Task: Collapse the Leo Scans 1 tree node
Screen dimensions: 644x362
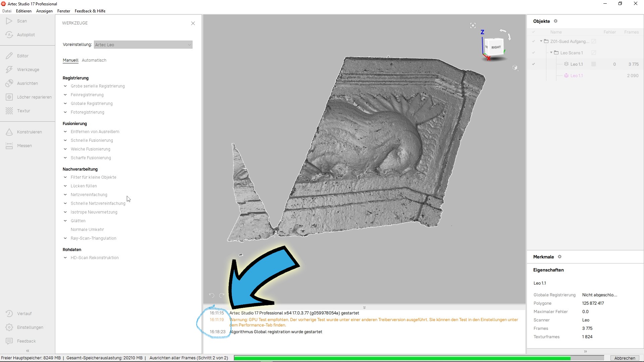Action: coord(551,53)
